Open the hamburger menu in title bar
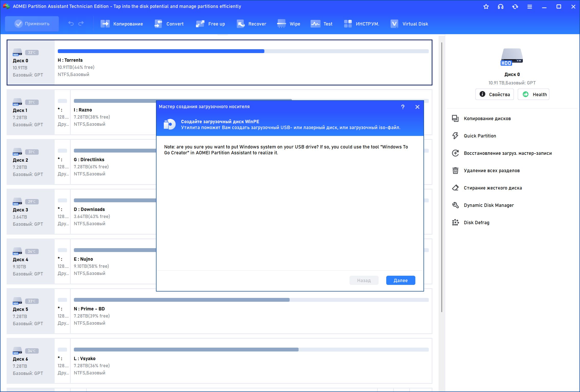 click(x=530, y=7)
